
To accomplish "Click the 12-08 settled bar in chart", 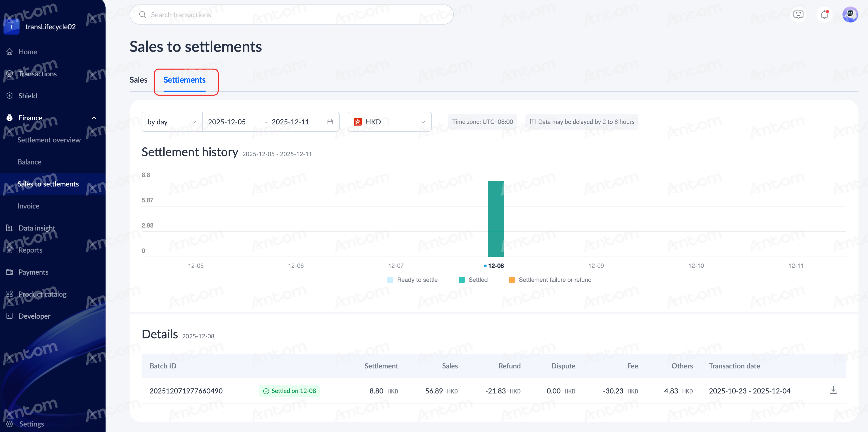I will (x=496, y=219).
